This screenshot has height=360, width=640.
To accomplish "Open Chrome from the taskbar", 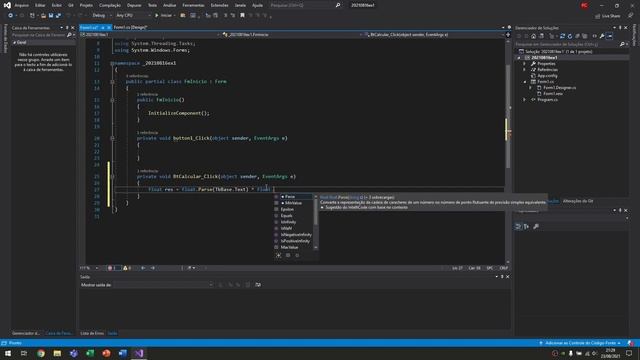I will point(41,353).
